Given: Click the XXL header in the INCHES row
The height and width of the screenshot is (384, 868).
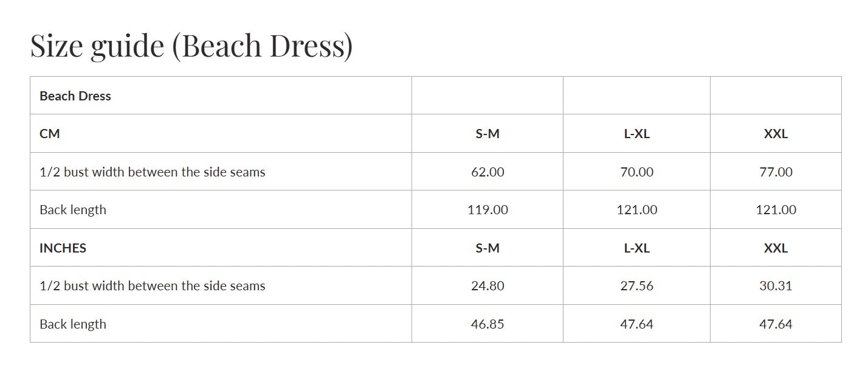Looking at the screenshot, I should [776, 248].
